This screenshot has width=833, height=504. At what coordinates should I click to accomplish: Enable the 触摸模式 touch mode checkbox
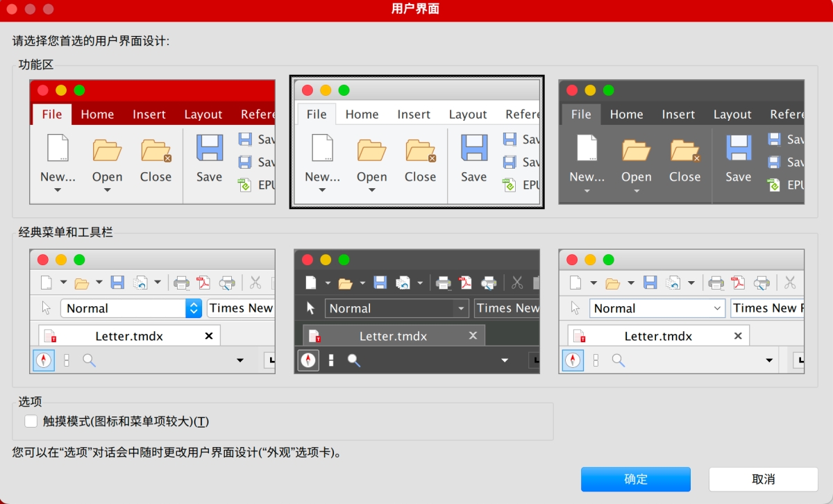tap(31, 421)
